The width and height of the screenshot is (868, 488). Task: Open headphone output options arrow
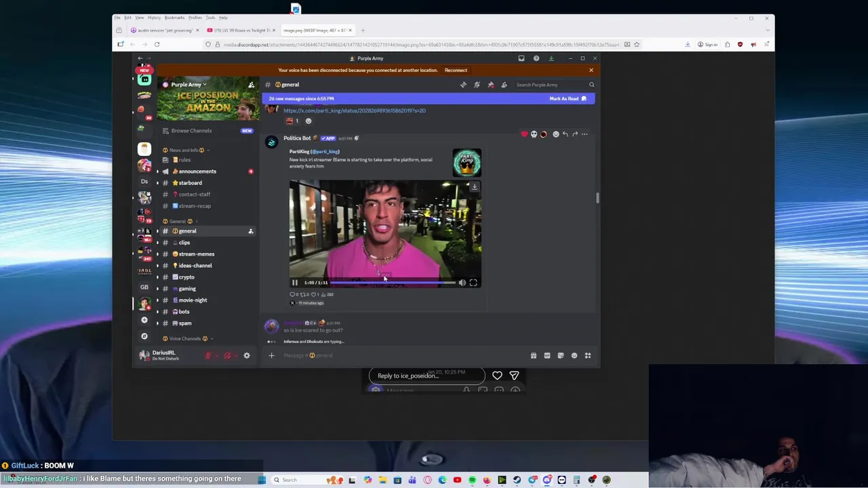pyautogui.click(x=236, y=355)
